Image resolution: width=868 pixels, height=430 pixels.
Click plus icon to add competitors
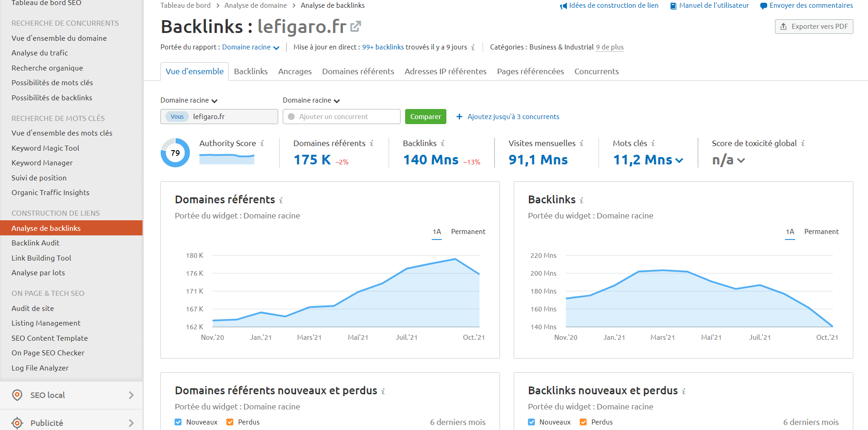click(x=459, y=117)
